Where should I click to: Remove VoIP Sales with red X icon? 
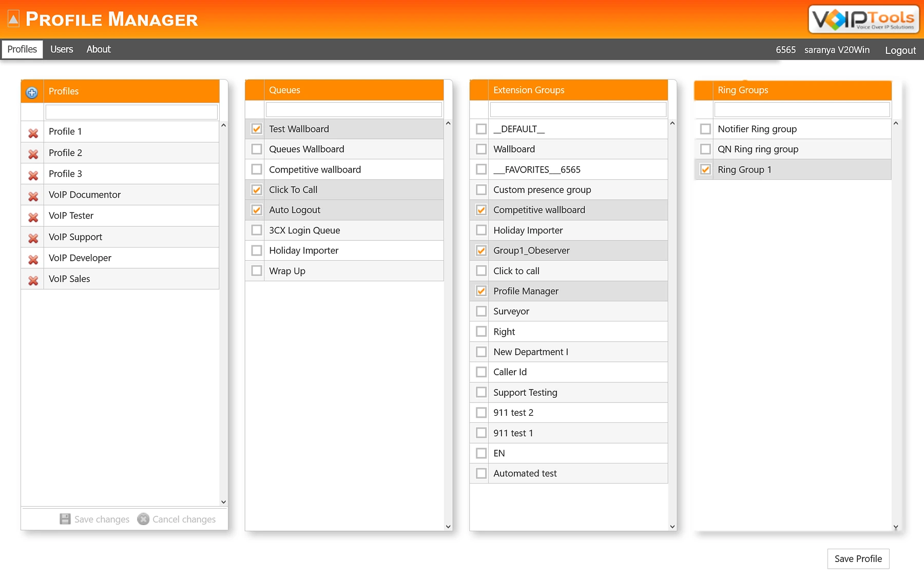(33, 280)
